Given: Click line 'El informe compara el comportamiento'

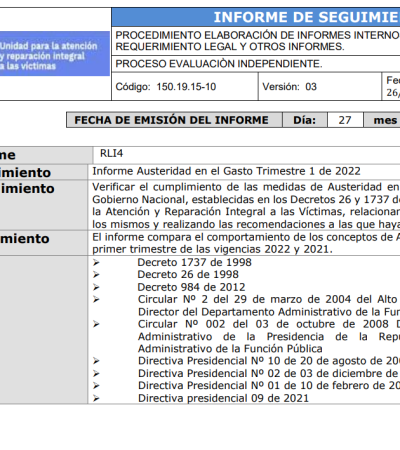Looking at the screenshot, I should coord(246,237).
